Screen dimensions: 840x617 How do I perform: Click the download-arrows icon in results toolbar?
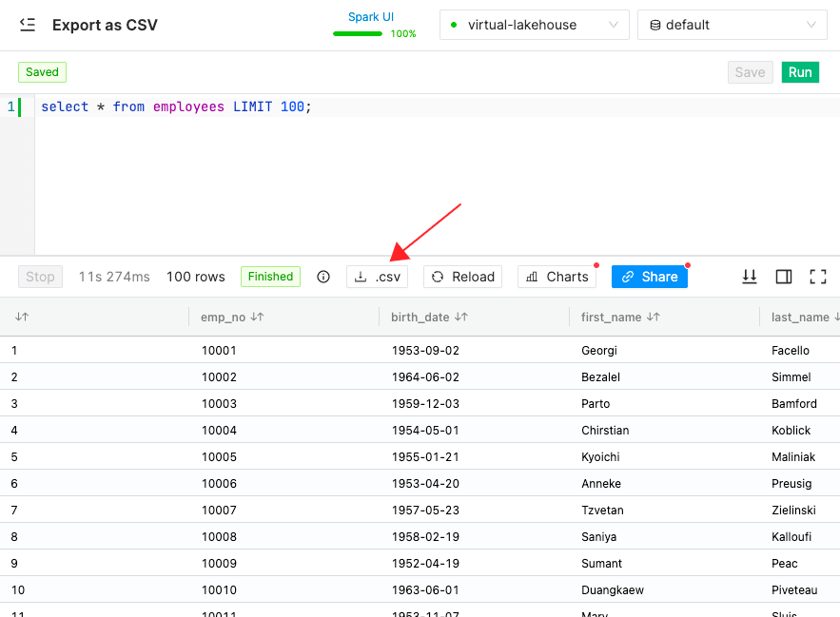(x=750, y=277)
